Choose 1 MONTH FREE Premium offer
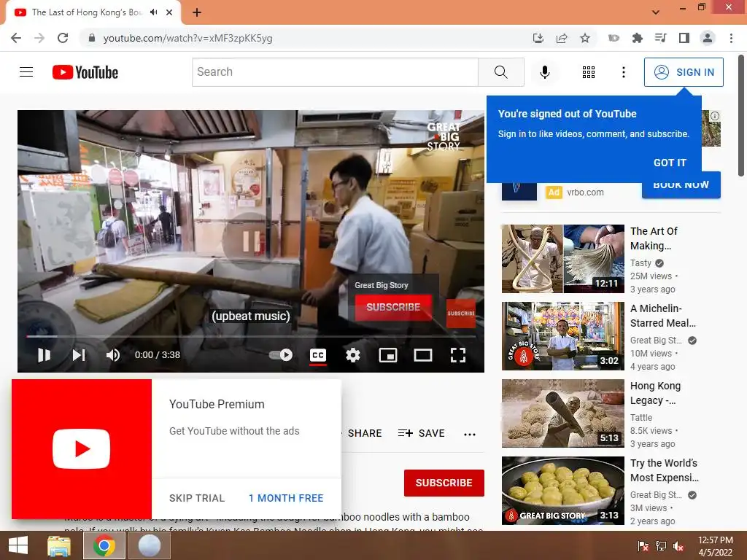Screen dimensions: 747x560 [286, 498]
